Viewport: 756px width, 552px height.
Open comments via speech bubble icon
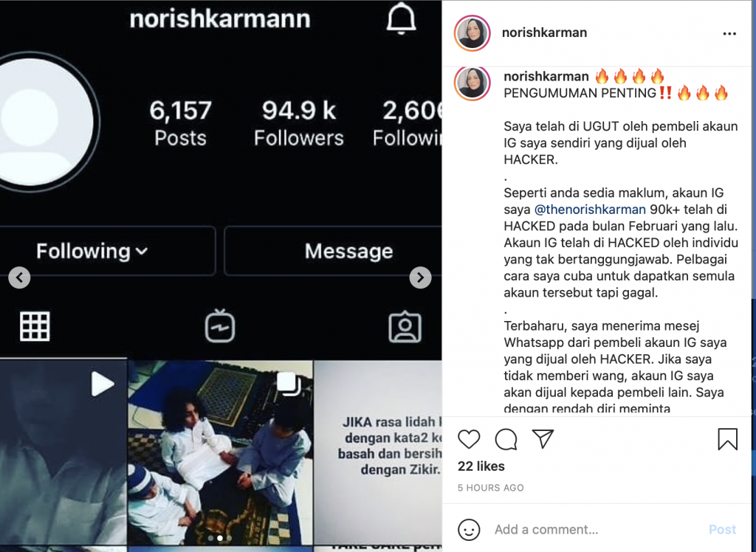tap(506, 439)
